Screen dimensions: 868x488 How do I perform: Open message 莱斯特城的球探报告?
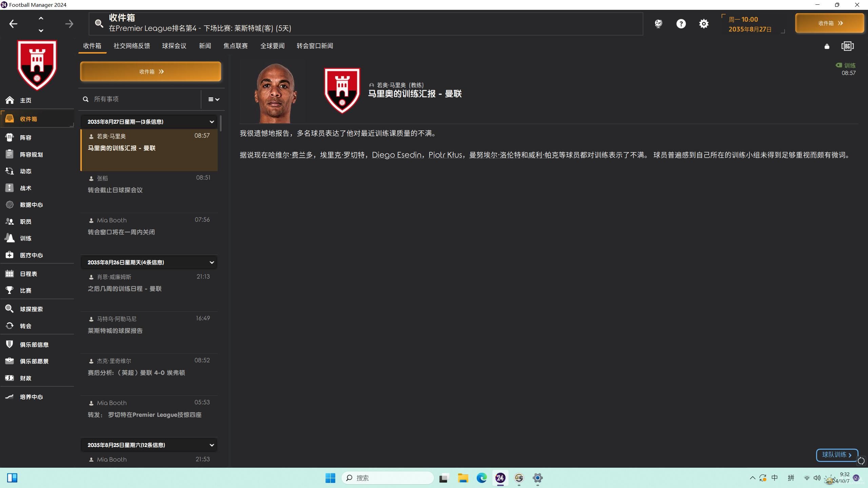[x=149, y=332]
